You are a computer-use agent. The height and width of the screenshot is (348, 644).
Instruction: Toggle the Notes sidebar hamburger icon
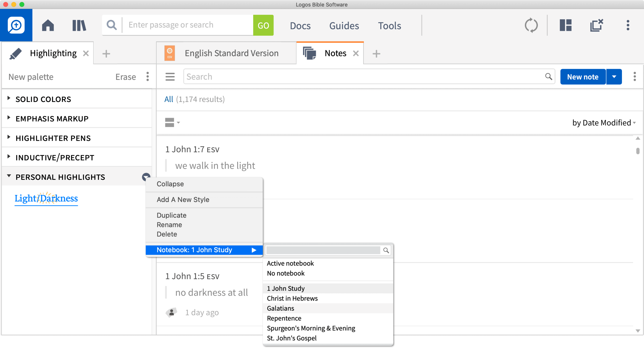click(170, 77)
